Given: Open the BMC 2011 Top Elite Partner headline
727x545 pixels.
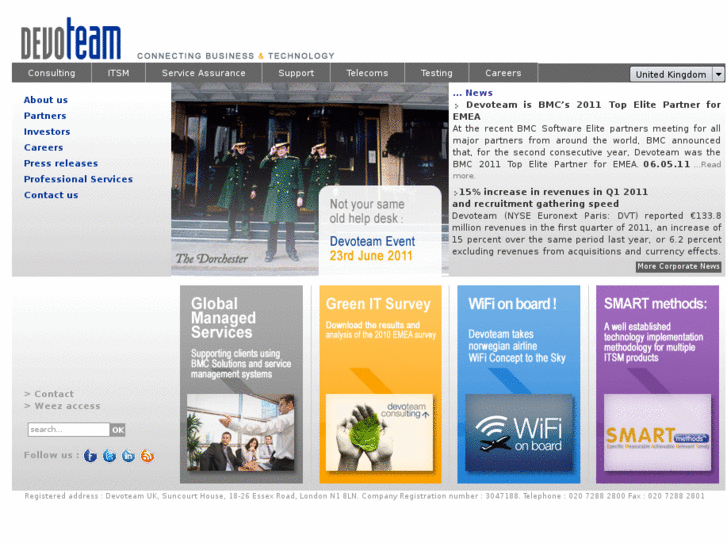Looking at the screenshot, I should [x=587, y=110].
